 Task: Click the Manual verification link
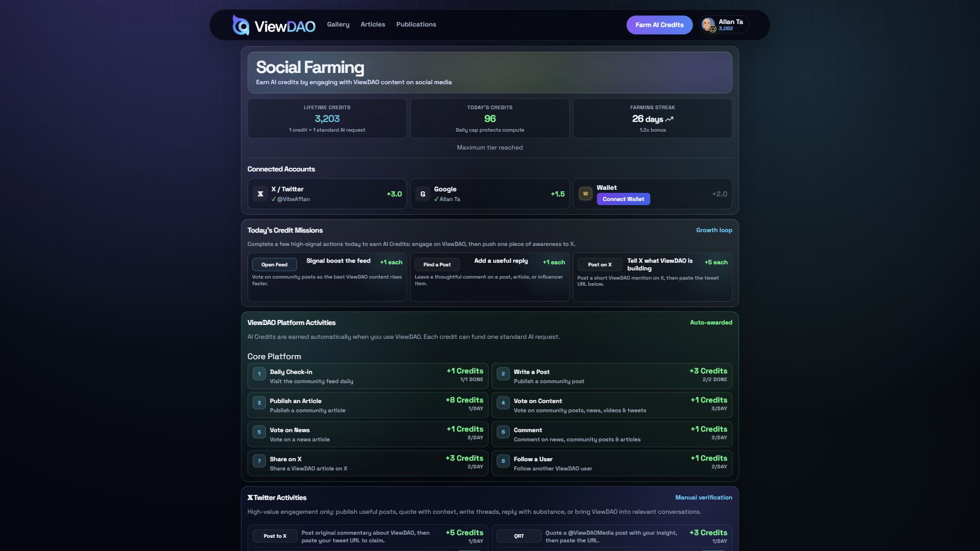point(703,497)
